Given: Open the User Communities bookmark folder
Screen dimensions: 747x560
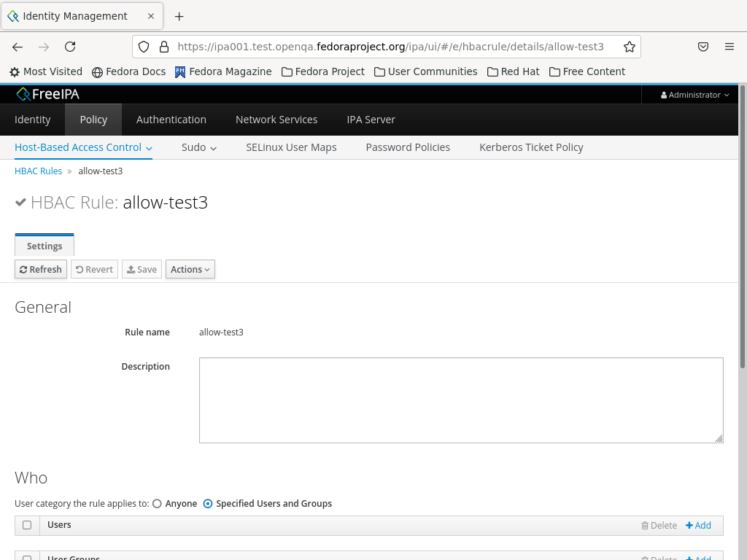Looking at the screenshot, I should [425, 72].
